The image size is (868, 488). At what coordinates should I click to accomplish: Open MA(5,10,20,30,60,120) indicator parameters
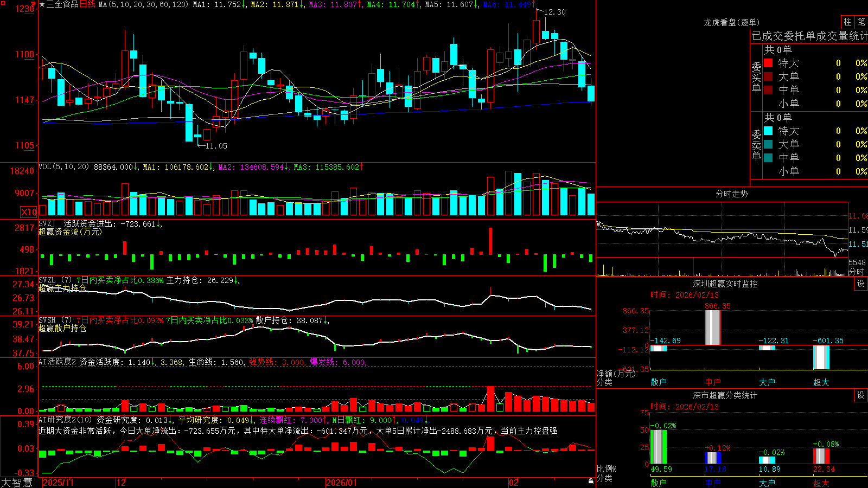point(143,4)
